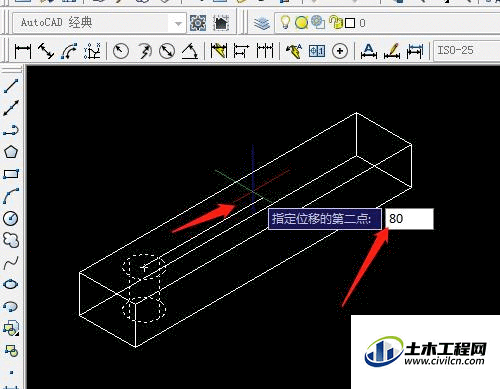Click the Linear dimension icon

coord(23,51)
